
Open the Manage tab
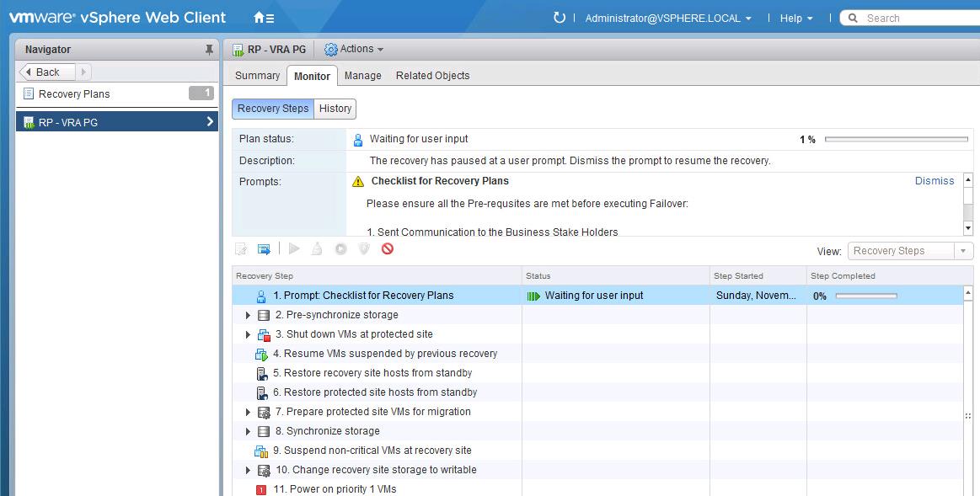pos(362,76)
